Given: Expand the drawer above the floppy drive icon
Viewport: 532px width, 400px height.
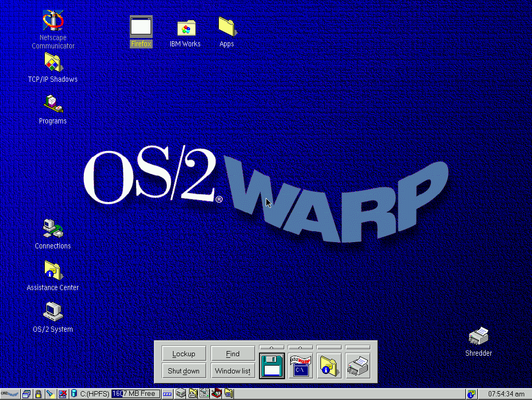Looking at the screenshot, I should pyautogui.click(x=272, y=348).
